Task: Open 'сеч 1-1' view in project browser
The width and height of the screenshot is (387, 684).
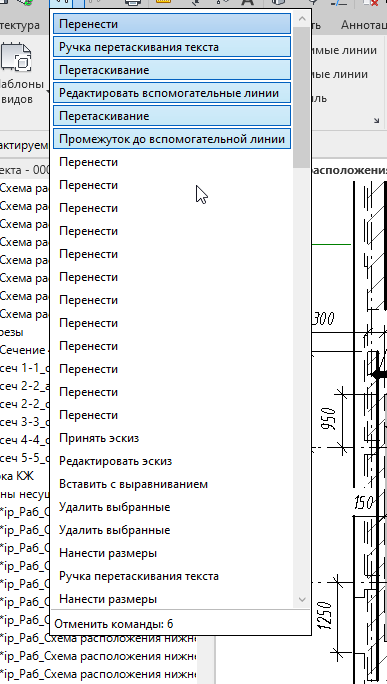Action: 24,368
